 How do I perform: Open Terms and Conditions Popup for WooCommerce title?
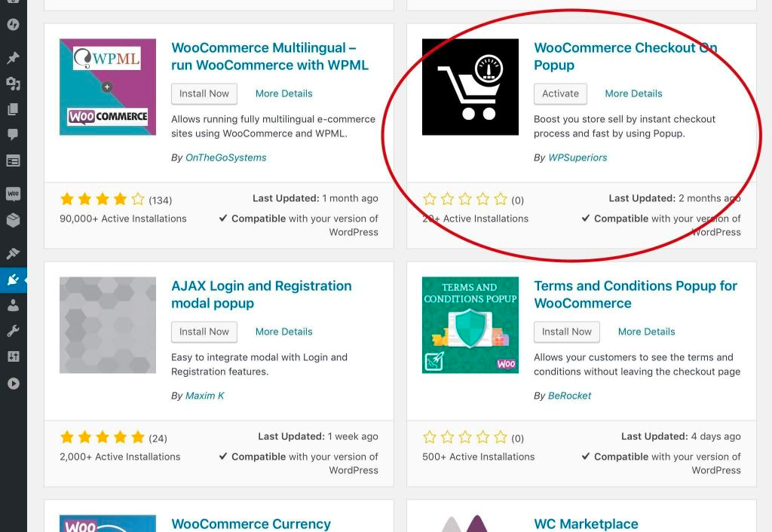(636, 295)
